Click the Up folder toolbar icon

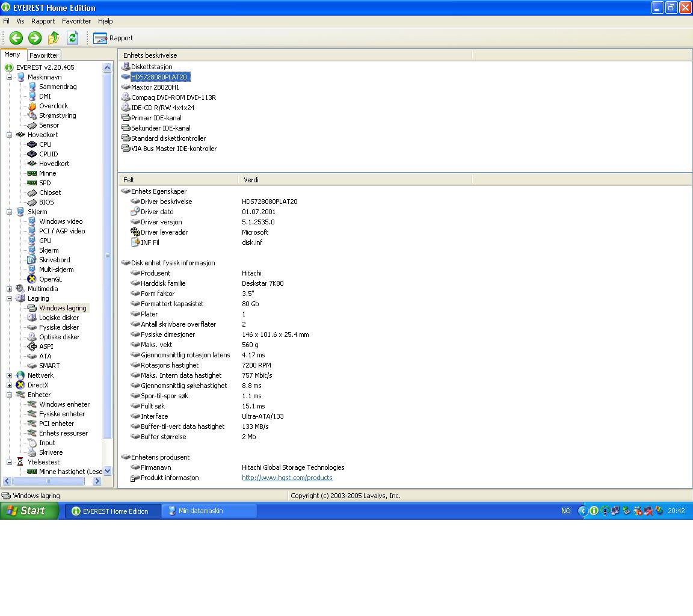(x=54, y=38)
